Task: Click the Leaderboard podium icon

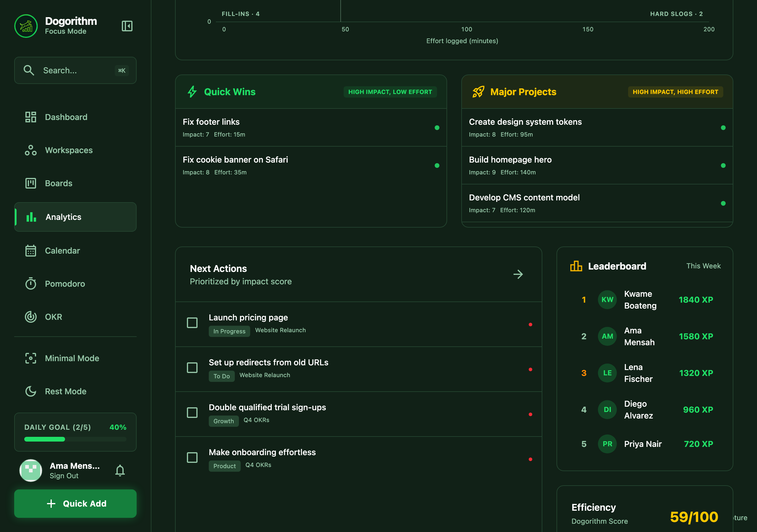Action: point(576,266)
